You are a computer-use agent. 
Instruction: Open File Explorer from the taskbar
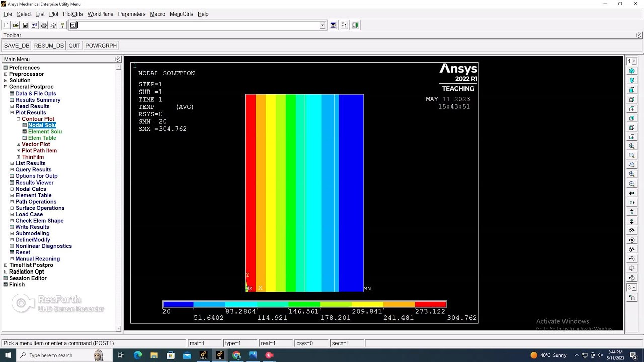coord(154,355)
